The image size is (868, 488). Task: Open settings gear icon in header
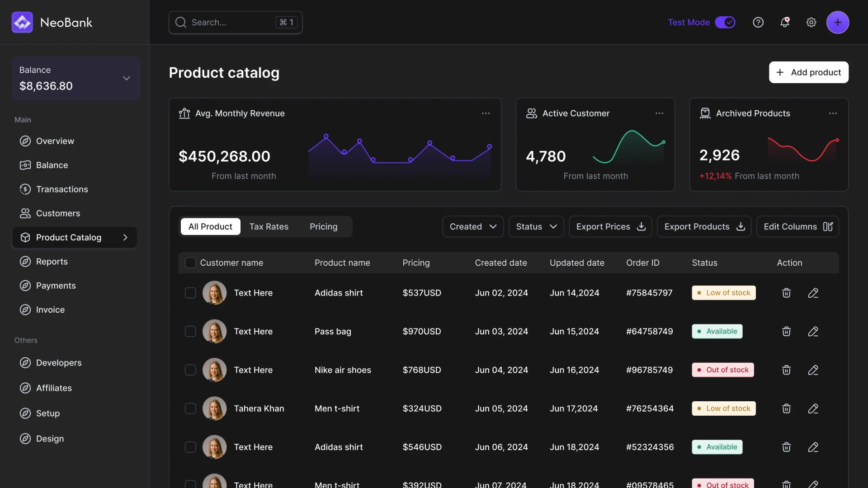[x=811, y=22]
